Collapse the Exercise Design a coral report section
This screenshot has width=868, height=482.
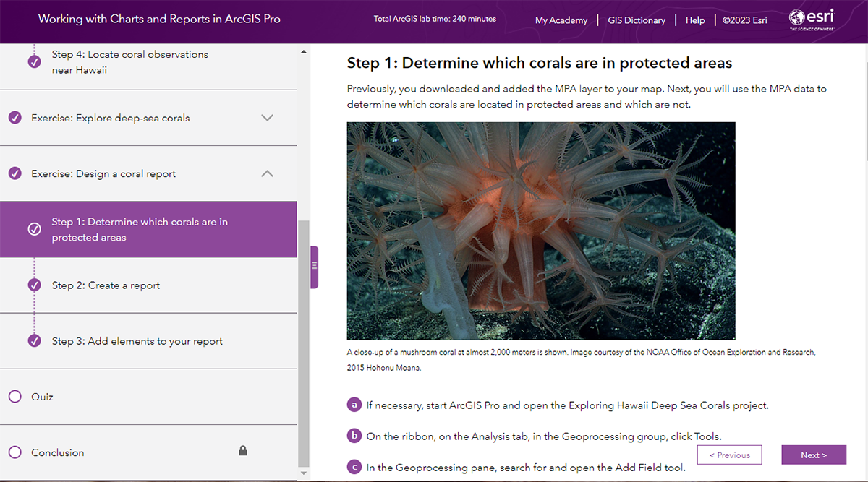click(267, 173)
